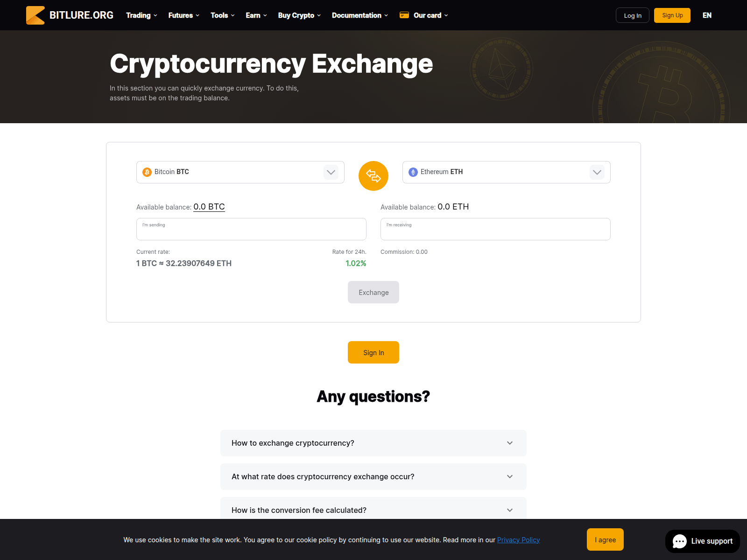Open the Buy Crypto menu

click(x=299, y=15)
